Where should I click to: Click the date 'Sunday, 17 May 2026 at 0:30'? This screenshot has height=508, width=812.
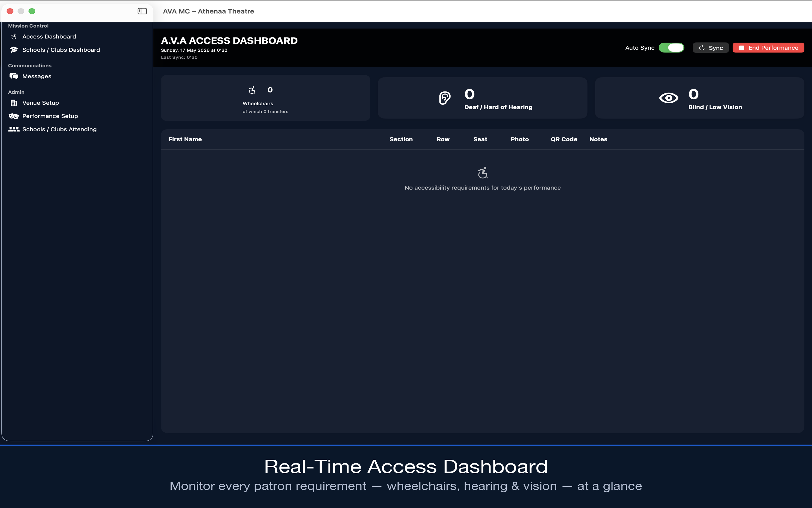(194, 51)
